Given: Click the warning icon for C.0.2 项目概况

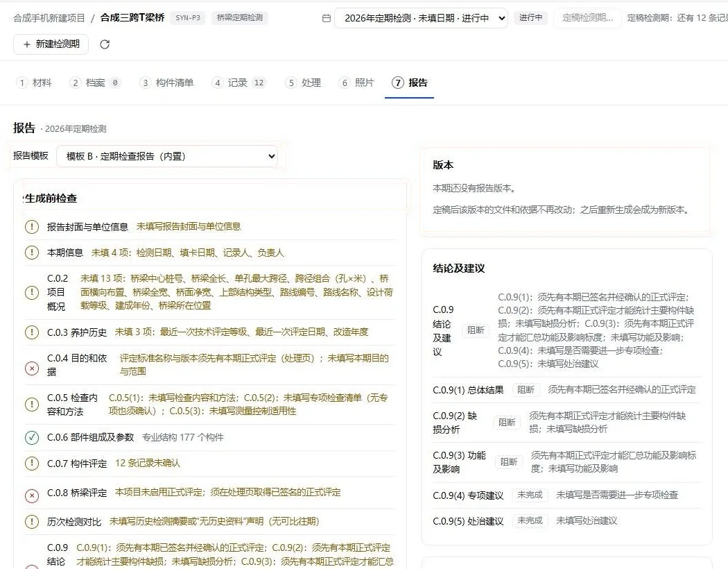Looking at the screenshot, I should click(x=32, y=292).
